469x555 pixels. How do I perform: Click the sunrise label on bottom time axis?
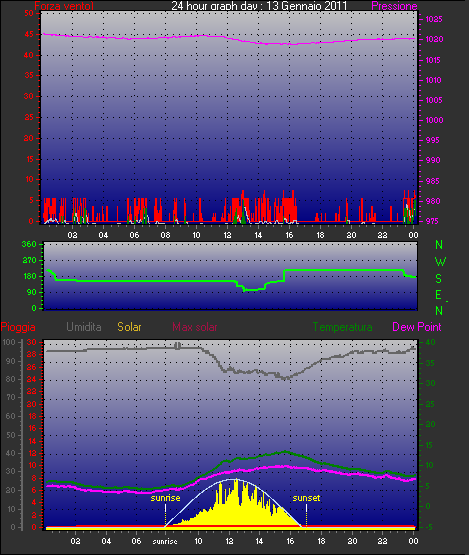point(165,542)
